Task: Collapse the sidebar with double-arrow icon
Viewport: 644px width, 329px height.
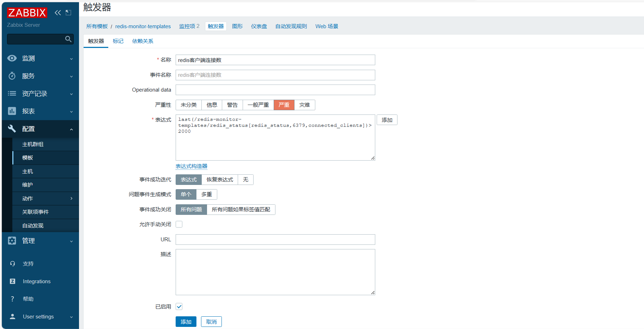Action: [58, 13]
